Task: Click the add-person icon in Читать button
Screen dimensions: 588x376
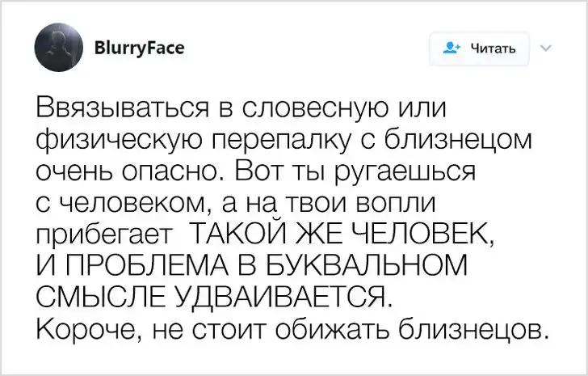Action: (450, 48)
